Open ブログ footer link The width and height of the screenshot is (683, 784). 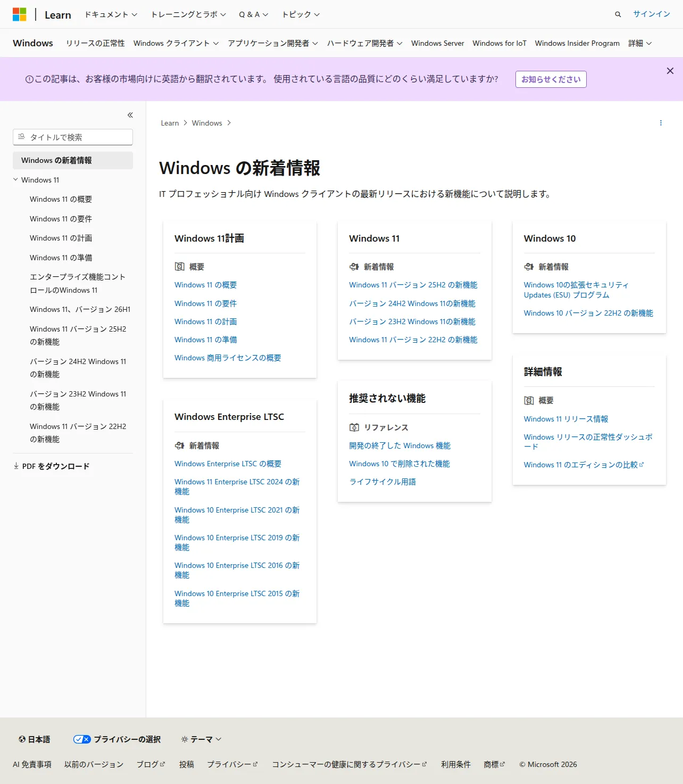[151, 764]
